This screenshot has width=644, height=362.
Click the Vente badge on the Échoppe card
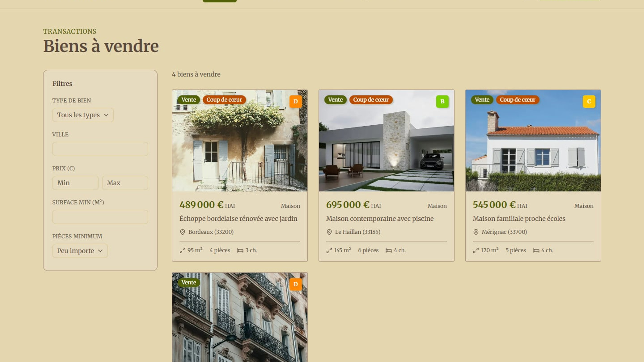click(x=189, y=100)
